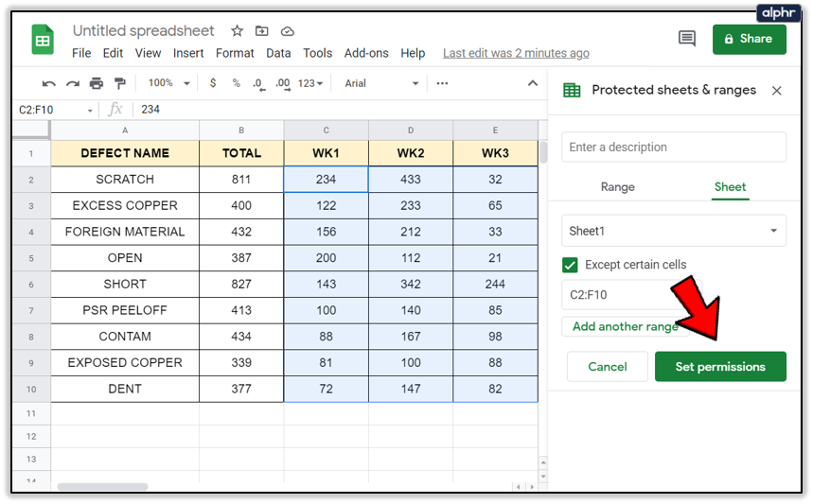Open the View menu
813x504 pixels.
[x=148, y=53]
